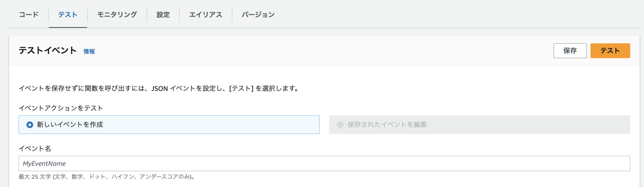Click the イベント名 input field
Image resolution: width=644 pixels, height=187 pixels.
click(157, 163)
